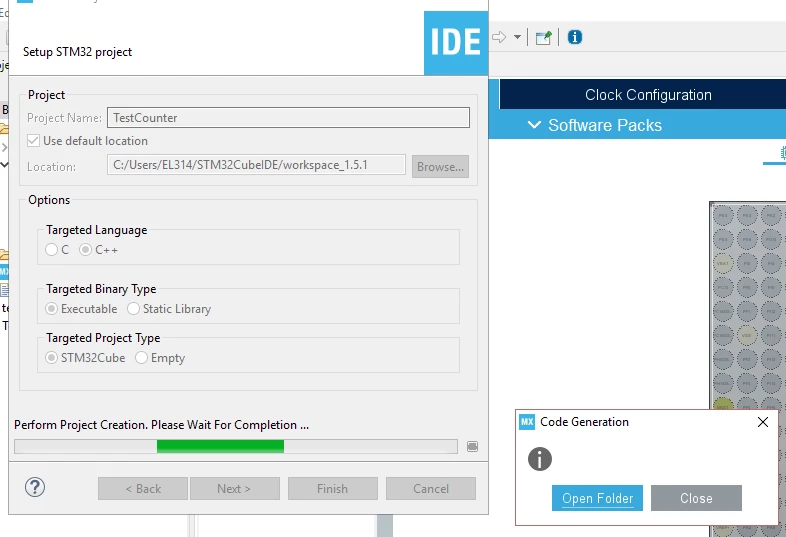
Task: Click the info symbol in Code Generation dialog
Action: pos(540,459)
